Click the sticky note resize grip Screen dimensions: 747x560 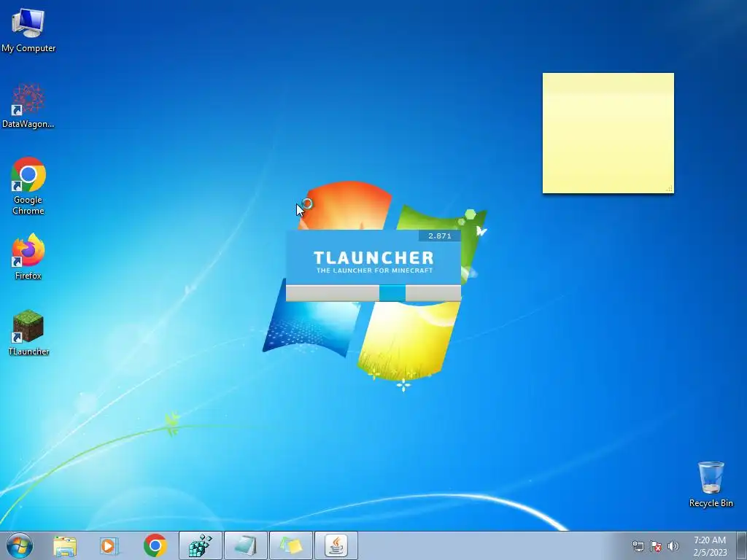click(x=670, y=189)
